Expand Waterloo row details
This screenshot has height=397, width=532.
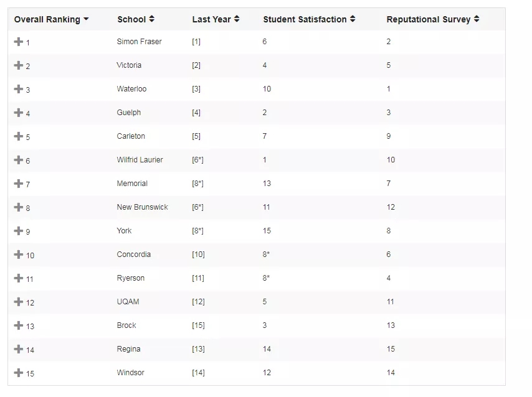pyautogui.click(x=18, y=89)
